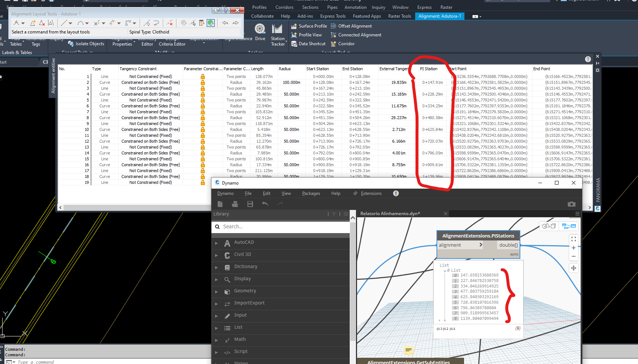The image size is (638, 364).
Task: Open the Extensions menu in Dynamo
Action: pyautogui.click(x=367, y=193)
